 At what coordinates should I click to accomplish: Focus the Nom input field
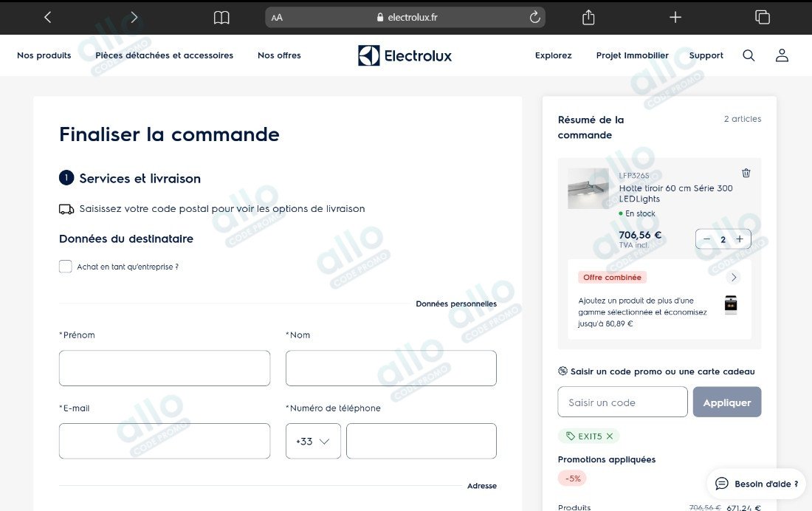391,368
